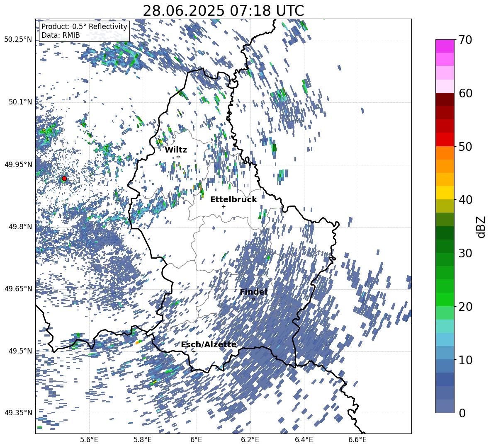
Task: Click the Findel location cross marker
Action: click(253, 299)
